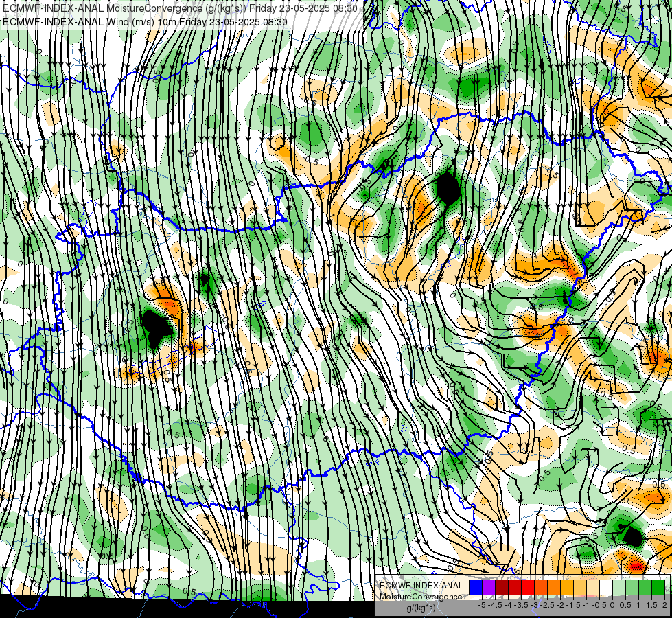The image size is (672, 618).
Task: Pick the amber-yellow legend swatch
Action: tap(567, 587)
